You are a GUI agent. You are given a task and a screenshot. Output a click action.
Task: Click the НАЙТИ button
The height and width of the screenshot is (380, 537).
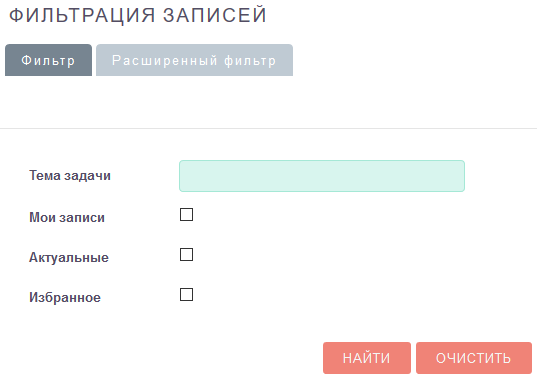pyautogui.click(x=367, y=358)
